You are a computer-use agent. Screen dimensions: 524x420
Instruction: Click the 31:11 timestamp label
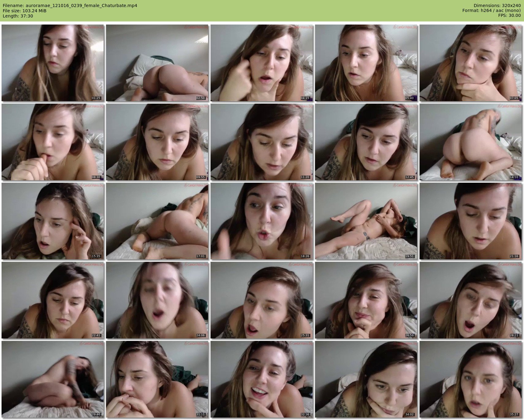[201, 414]
